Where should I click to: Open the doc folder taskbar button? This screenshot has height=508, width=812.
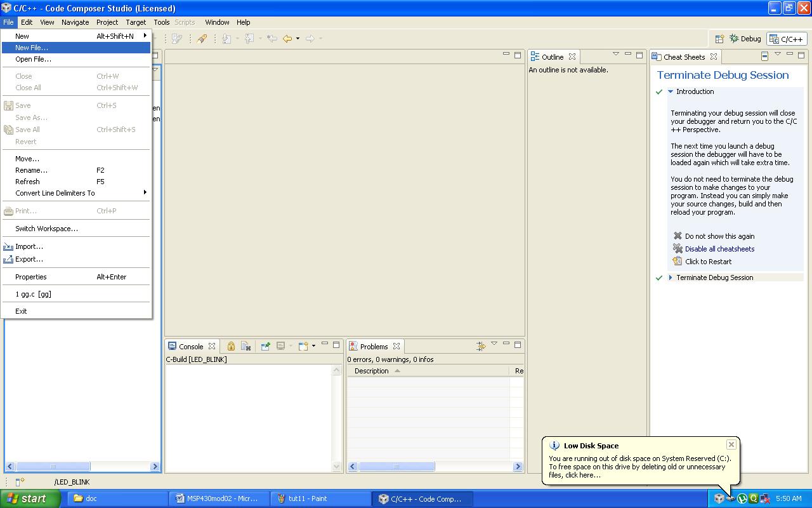pyautogui.click(x=117, y=498)
